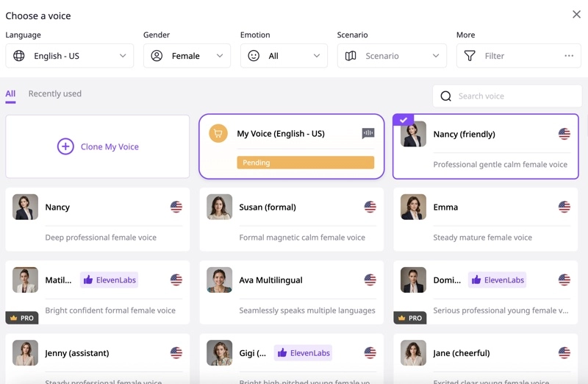588x384 pixels.
Task: Click the Search voice input field
Action: tap(514, 96)
